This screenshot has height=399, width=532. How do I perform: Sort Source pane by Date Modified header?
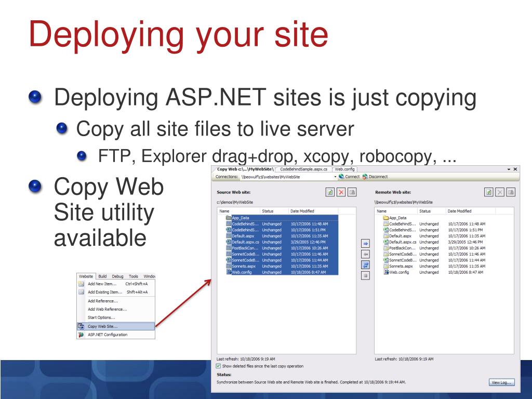(313, 211)
